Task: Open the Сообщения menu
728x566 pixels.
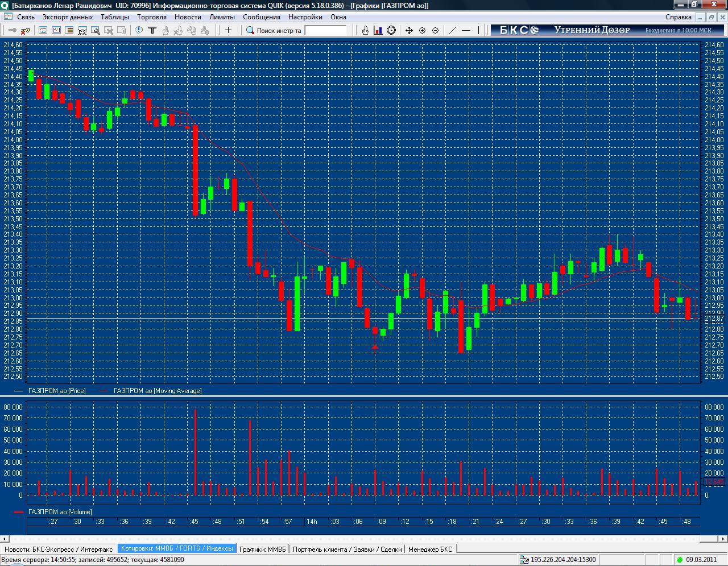Action: point(262,16)
